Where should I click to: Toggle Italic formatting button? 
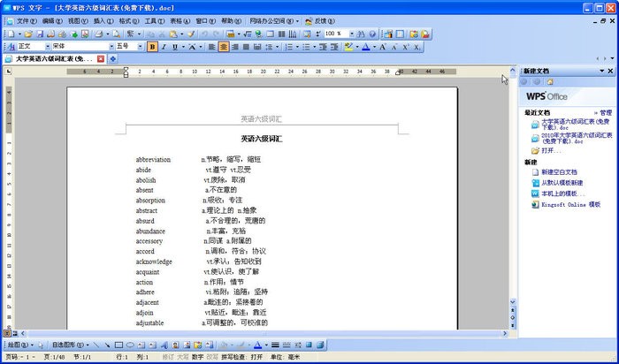(x=164, y=47)
